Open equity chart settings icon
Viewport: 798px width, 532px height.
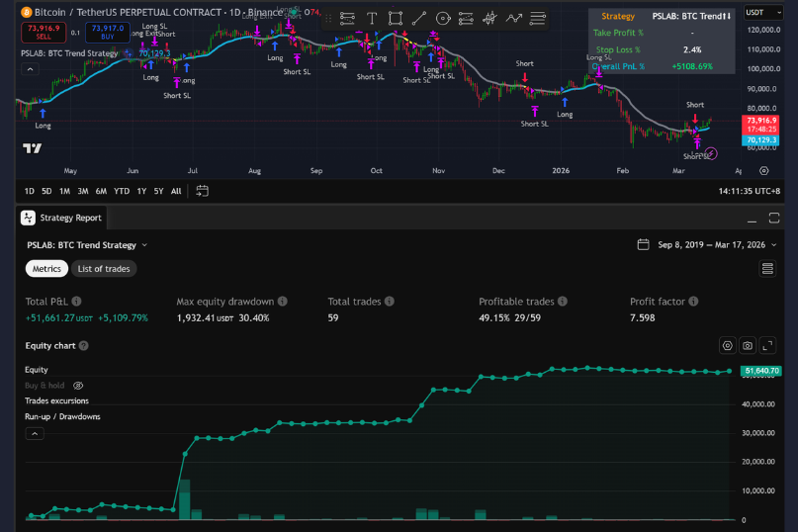coord(728,345)
